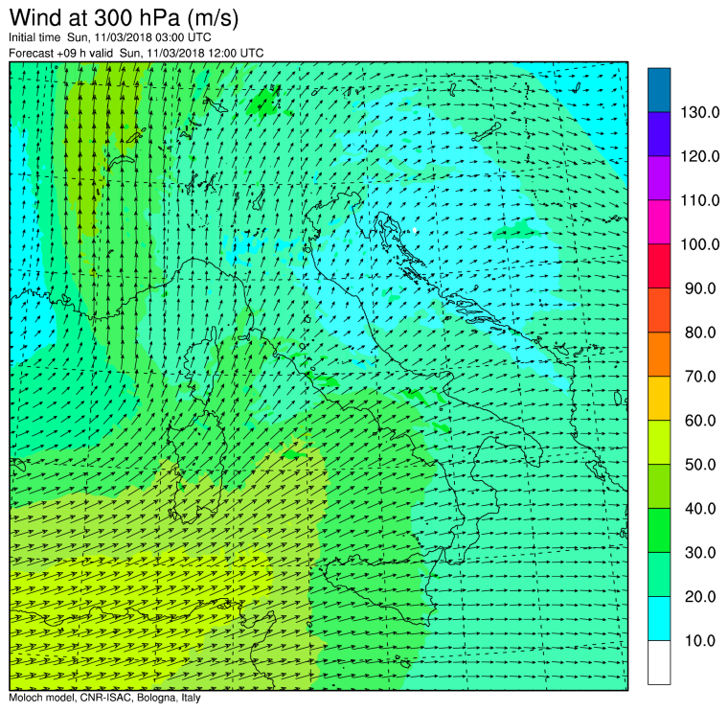Click the 130.0 colorbar label
Image resolution: width=728 pixels, height=712 pixels.
[699, 112]
